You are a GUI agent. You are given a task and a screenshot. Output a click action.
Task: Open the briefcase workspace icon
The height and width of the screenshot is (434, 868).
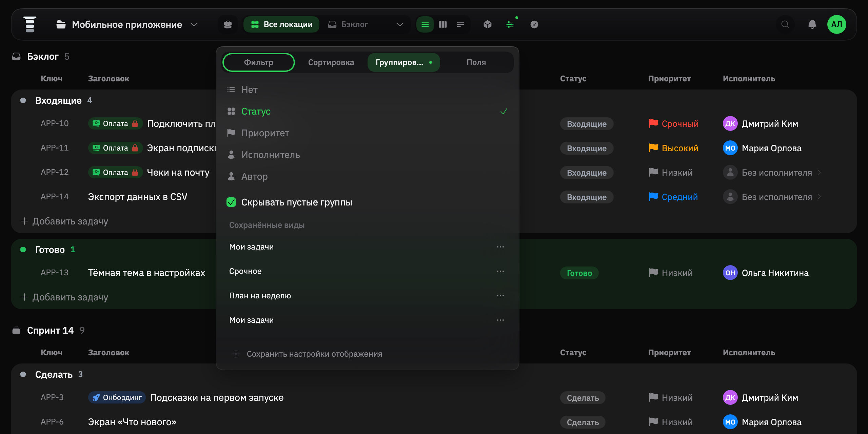pos(228,24)
